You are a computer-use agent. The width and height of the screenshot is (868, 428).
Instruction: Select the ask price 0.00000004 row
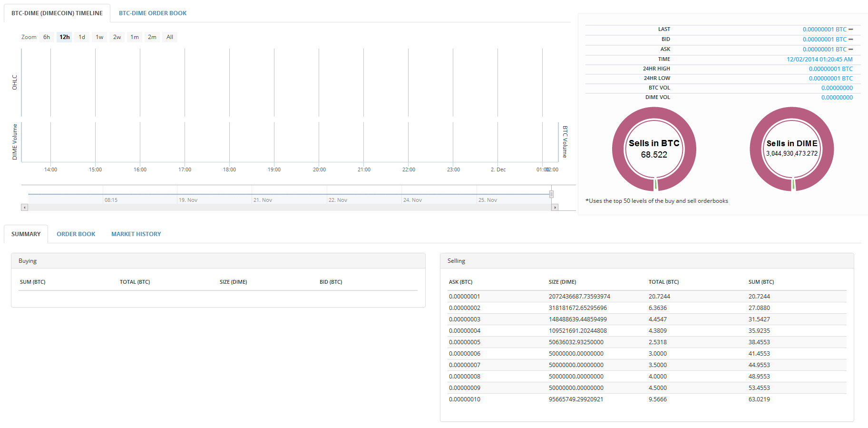coord(647,331)
